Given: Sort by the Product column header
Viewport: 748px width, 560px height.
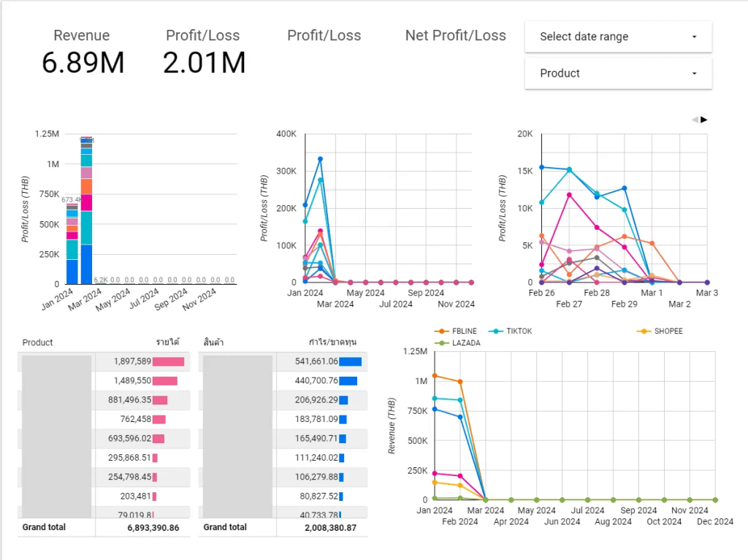Looking at the screenshot, I should coord(38,342).
